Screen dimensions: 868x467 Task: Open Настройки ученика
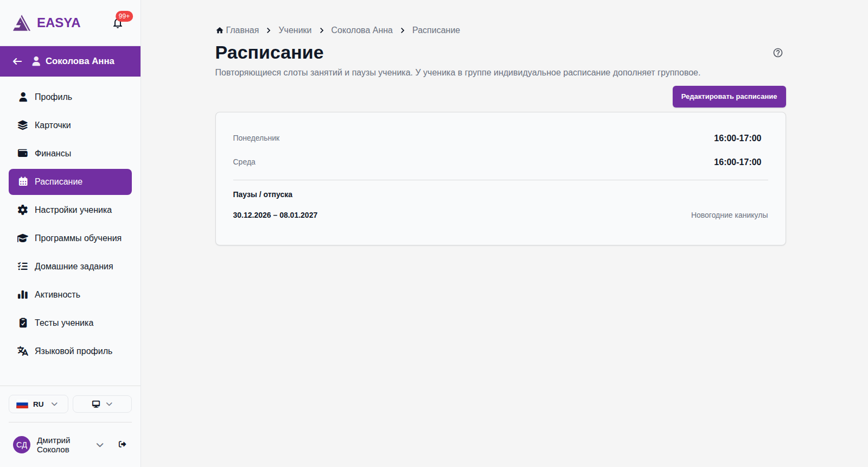tap(70, 210)
